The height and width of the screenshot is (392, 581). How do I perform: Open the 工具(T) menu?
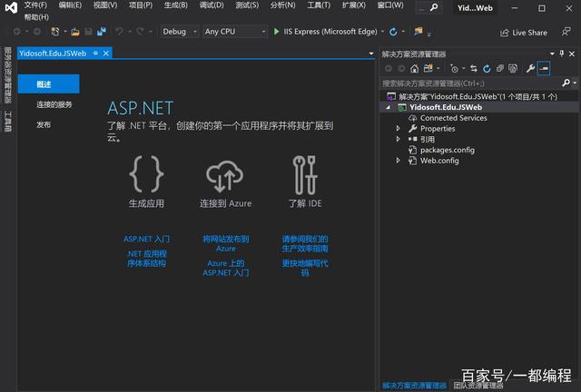point(319,5)
